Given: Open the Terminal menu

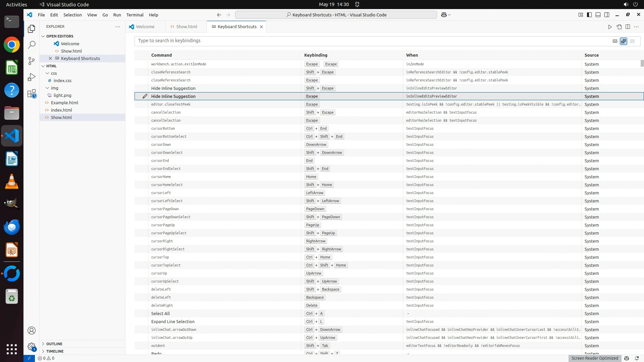Looking at the screenshot, I should 135,15.
